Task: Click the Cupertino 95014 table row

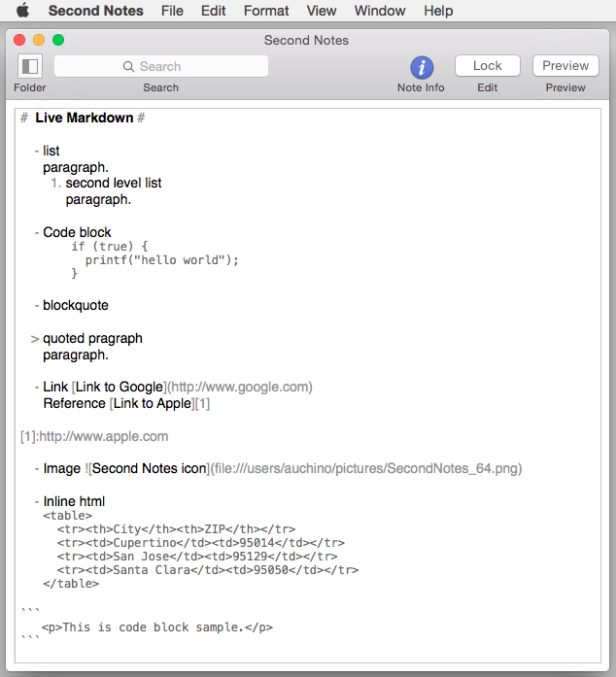Action: [200, 543]
